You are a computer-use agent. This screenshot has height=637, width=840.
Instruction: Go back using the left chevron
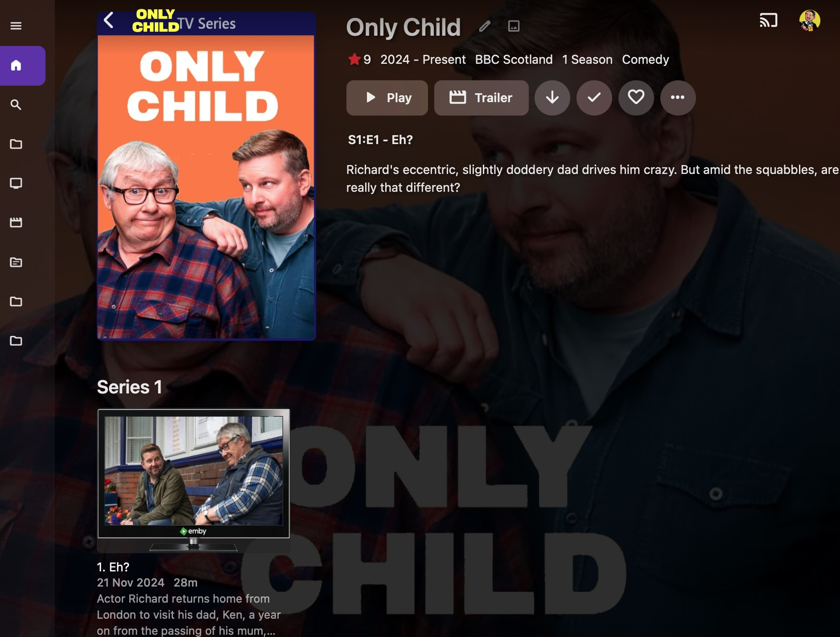109,20
